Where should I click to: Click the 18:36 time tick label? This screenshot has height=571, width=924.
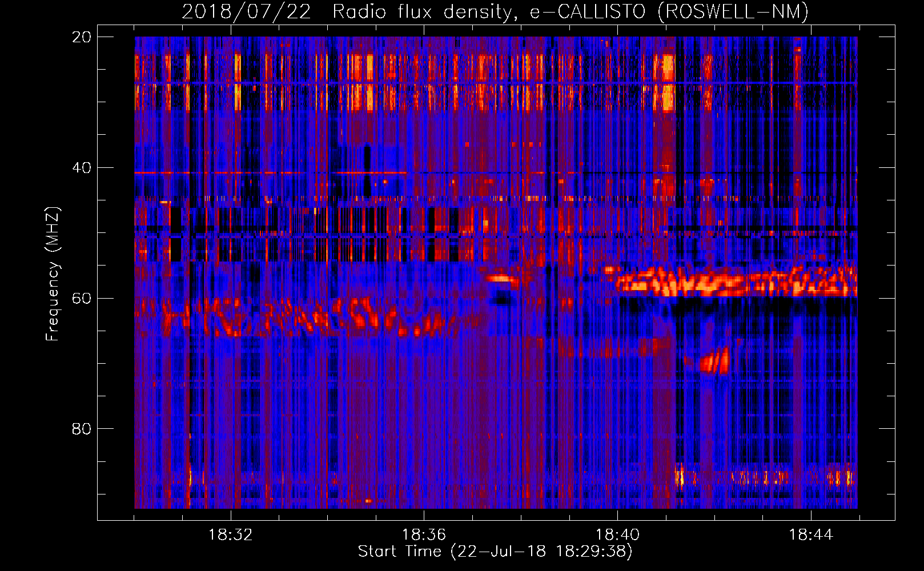[x=424, y=535]
